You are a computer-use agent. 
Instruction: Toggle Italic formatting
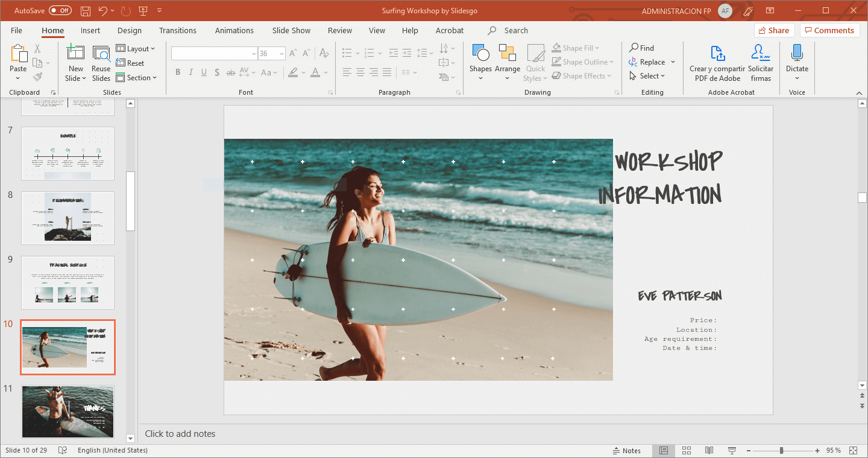coord(191,72)
